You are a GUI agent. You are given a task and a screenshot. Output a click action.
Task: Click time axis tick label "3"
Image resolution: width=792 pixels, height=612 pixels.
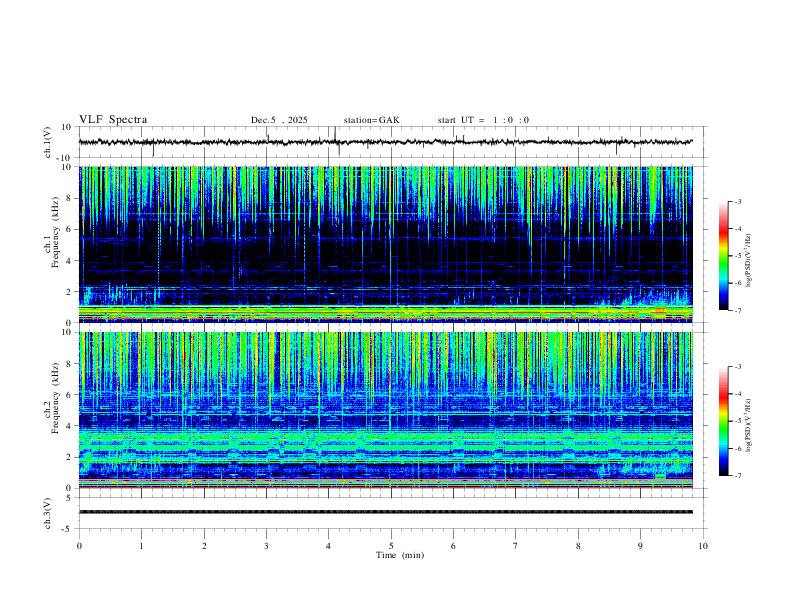click(266, 546)
